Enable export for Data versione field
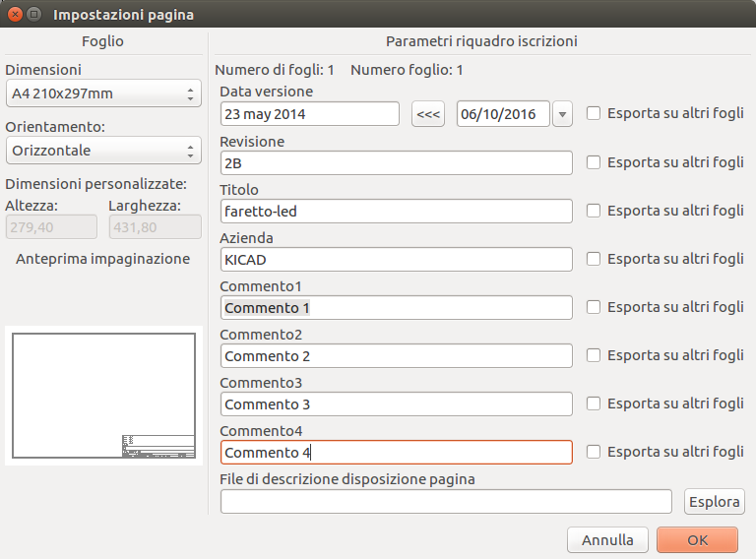Viewport: 756px width, 559px height. tap(594, 113)
